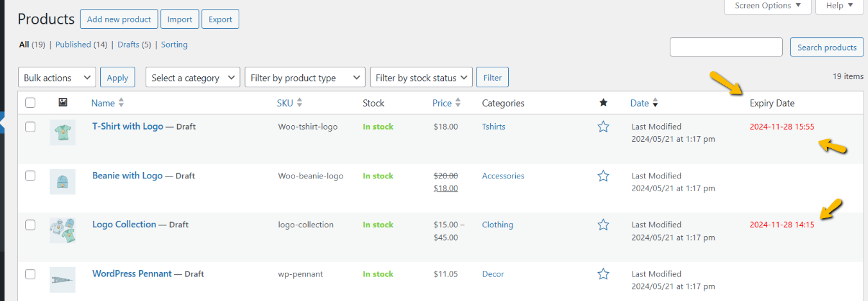Viewport: 868px width, 301px height.
Task: Click the Date column header link
Action: 640,103
